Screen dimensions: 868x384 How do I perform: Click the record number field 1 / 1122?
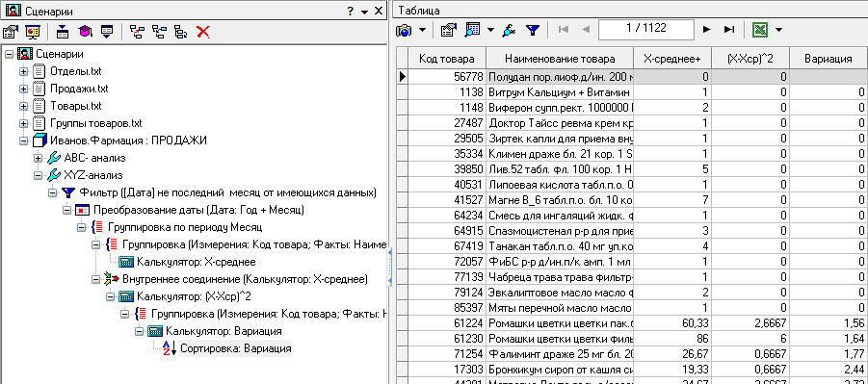[x=646, y=29]
